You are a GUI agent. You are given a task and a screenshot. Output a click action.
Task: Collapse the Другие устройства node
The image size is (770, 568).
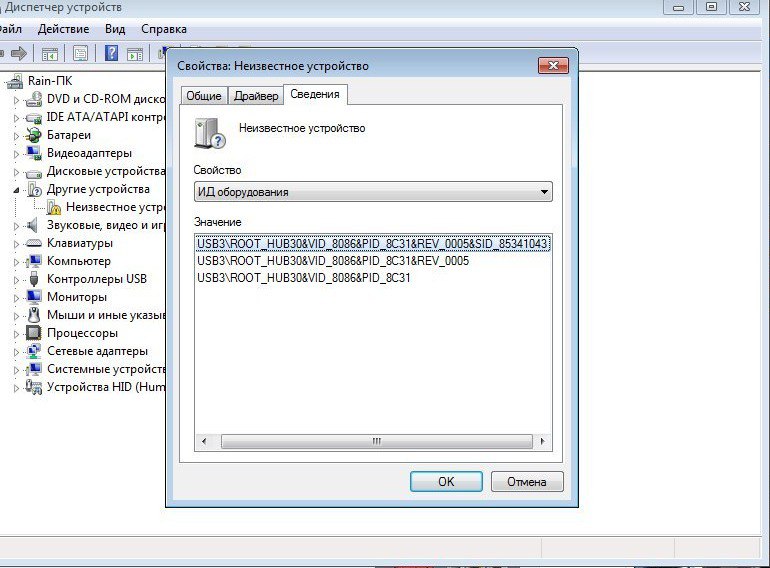16,190
